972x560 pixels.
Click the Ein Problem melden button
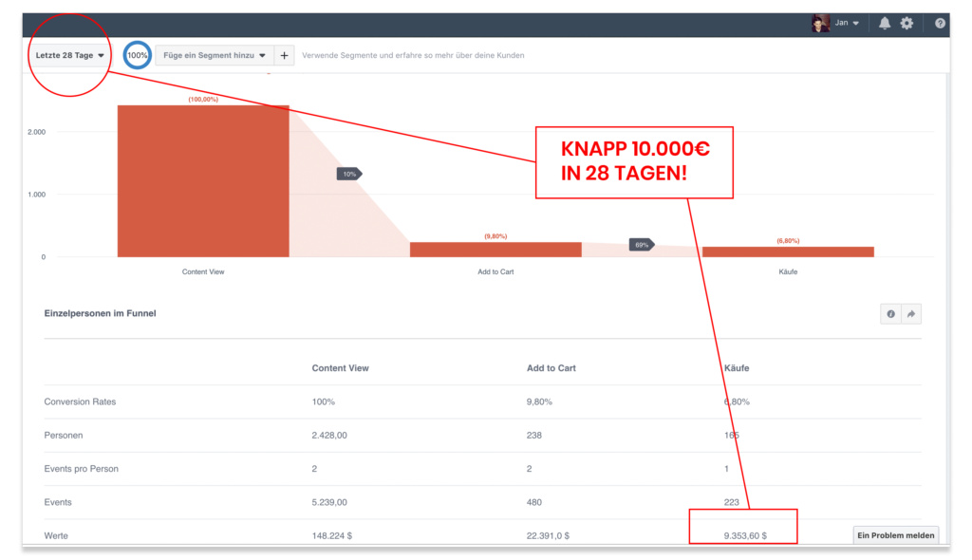(x=895, y=535)
